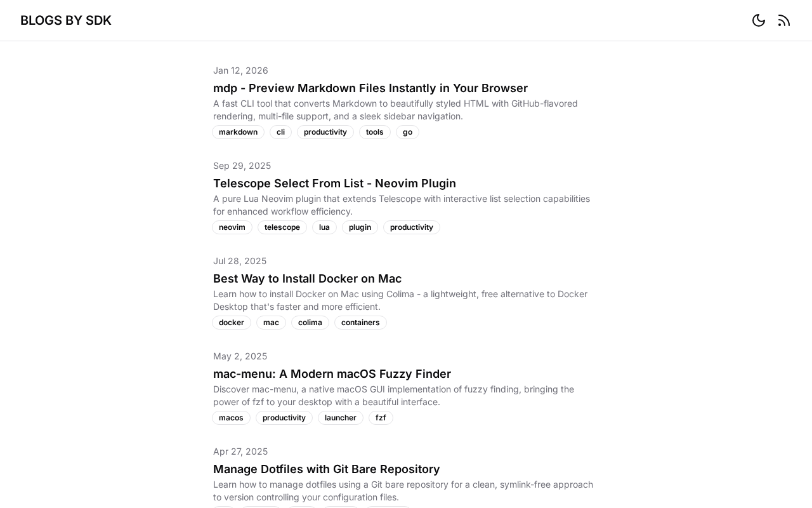812x508 pixels.
Task: Select the lua tag
Action: click(324, 227)
